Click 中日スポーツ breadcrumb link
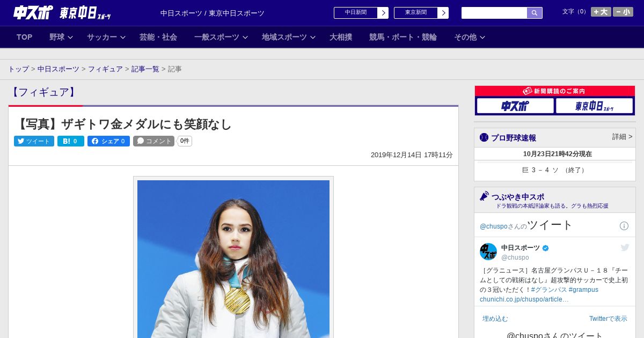The image size is (644, 338). pos(58,69)
